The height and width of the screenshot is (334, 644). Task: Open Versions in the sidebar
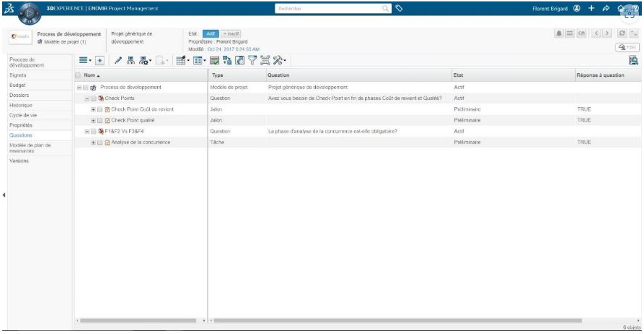19,161
